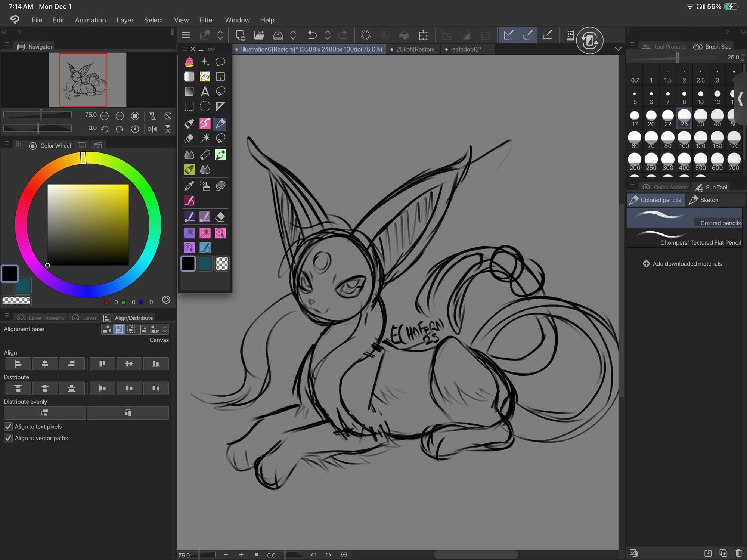The height and width of the screenshot is (560, 747).
Task: Uncheck Align to text pixels
Action: pos(8,427)
